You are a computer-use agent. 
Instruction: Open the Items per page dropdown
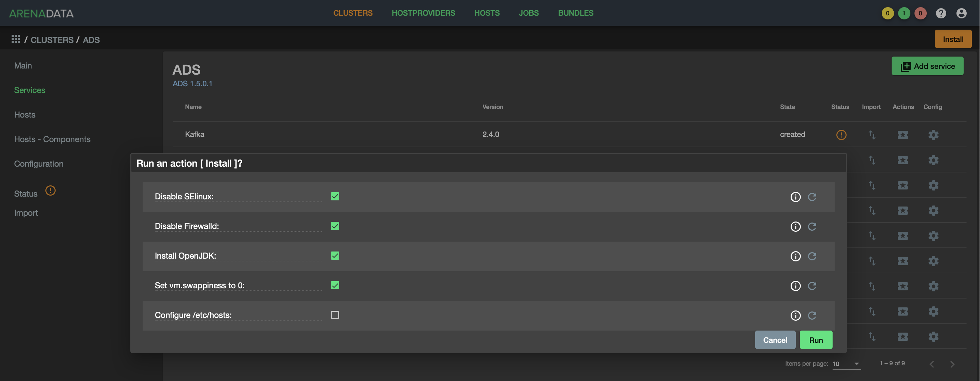846,364
